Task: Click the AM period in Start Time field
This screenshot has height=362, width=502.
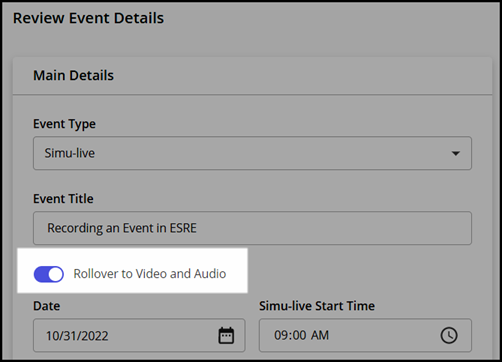Action: [320, 335]
